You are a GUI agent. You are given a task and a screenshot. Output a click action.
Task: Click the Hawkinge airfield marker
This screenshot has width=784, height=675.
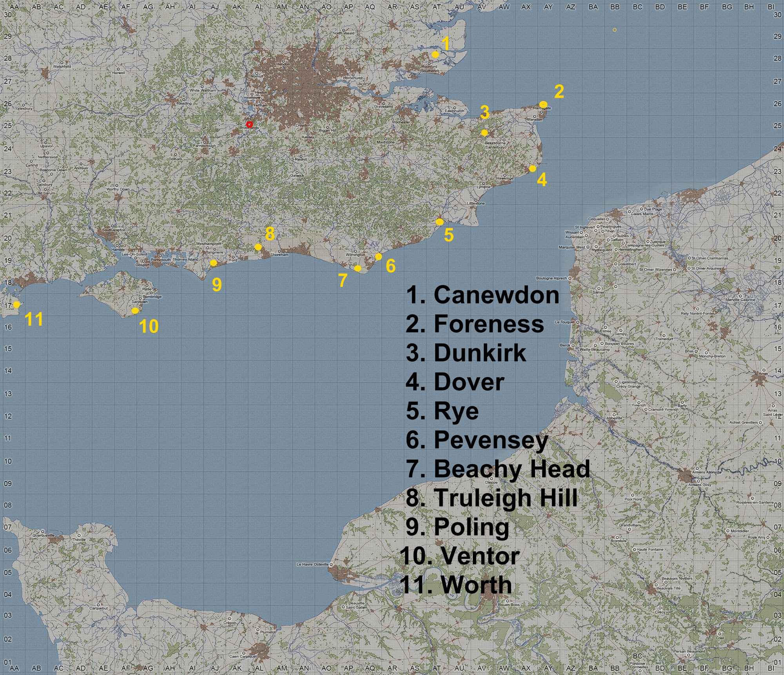pos(505,175)
